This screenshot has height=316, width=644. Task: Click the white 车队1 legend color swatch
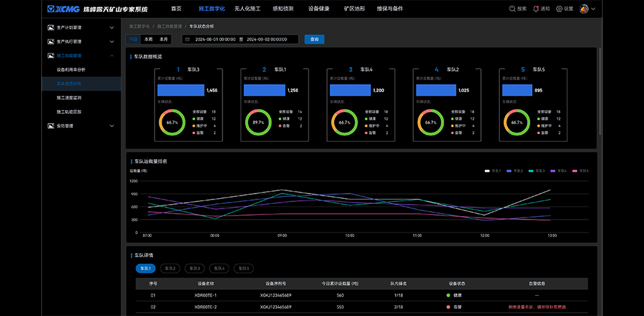click(488, 171)
